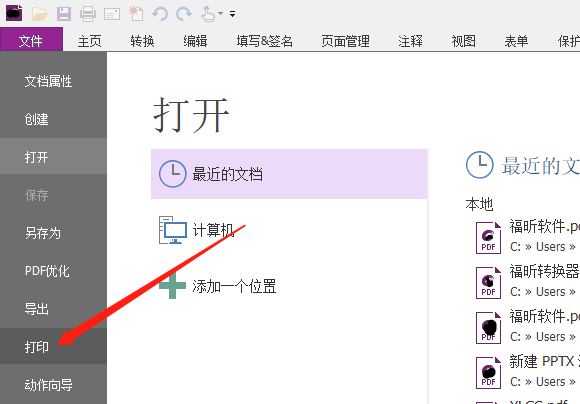The height and width of the screenshot is (404, 580).
Task: Select the 最近的文档 location entry
Action: (x=289, y=174)
